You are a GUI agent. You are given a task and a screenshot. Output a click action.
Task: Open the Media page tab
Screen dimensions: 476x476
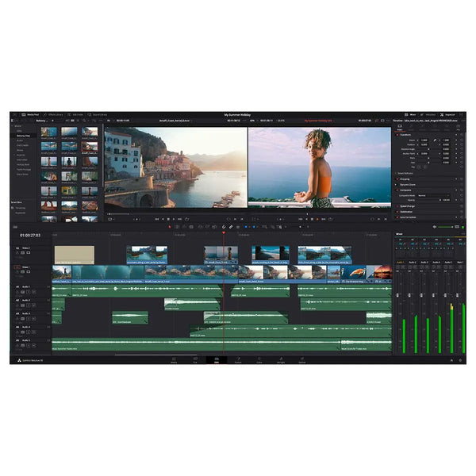pos(174,360)
